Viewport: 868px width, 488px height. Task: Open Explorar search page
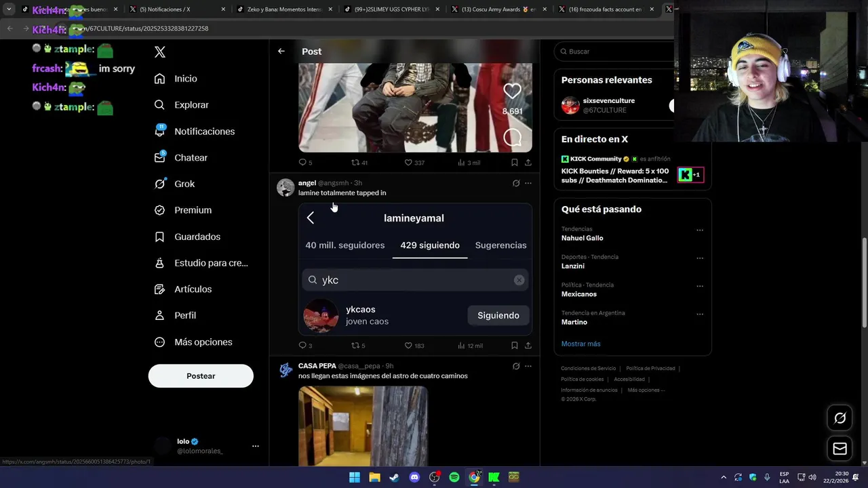(x=181, y=105)
